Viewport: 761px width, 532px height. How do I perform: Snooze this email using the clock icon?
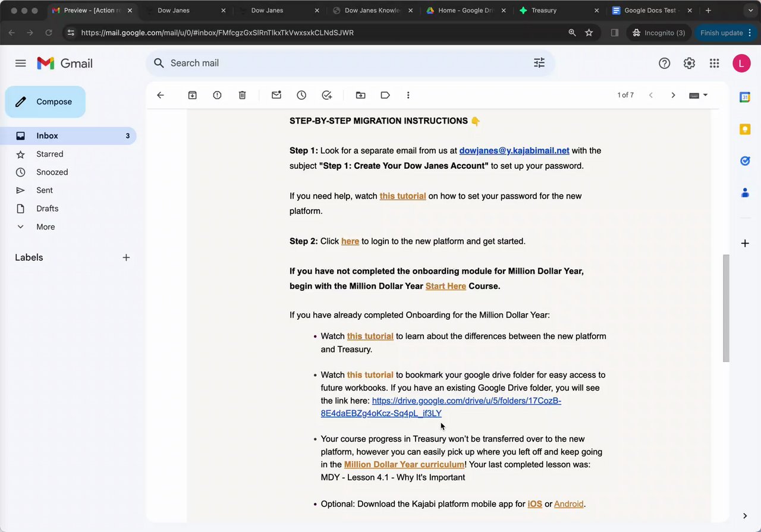(301, 95)
